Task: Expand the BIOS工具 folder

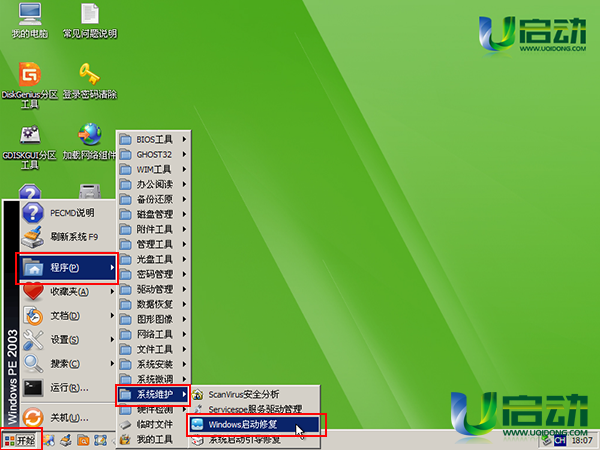Action: click(154, 139)
